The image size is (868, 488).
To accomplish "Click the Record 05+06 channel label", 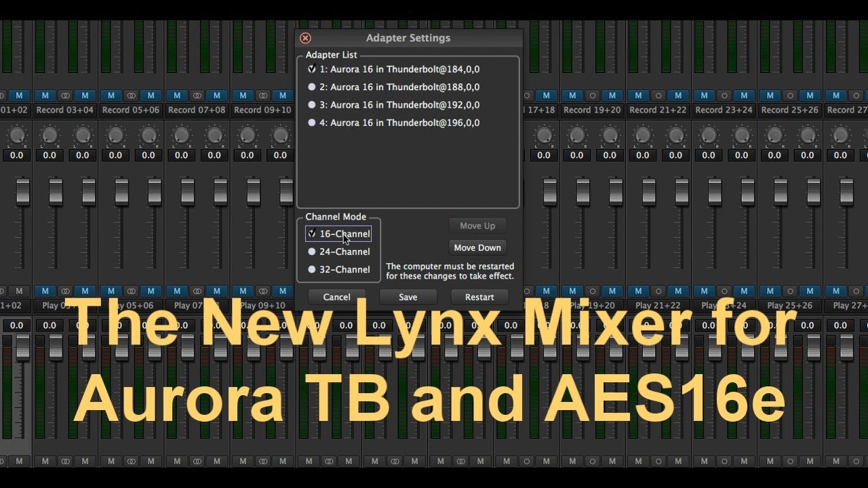I will click(131, 110).
